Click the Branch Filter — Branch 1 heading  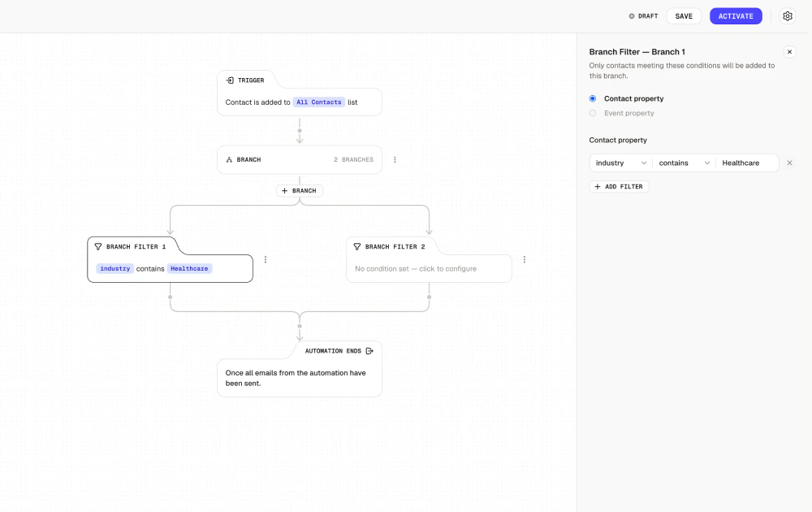click(x=637, y=52)
